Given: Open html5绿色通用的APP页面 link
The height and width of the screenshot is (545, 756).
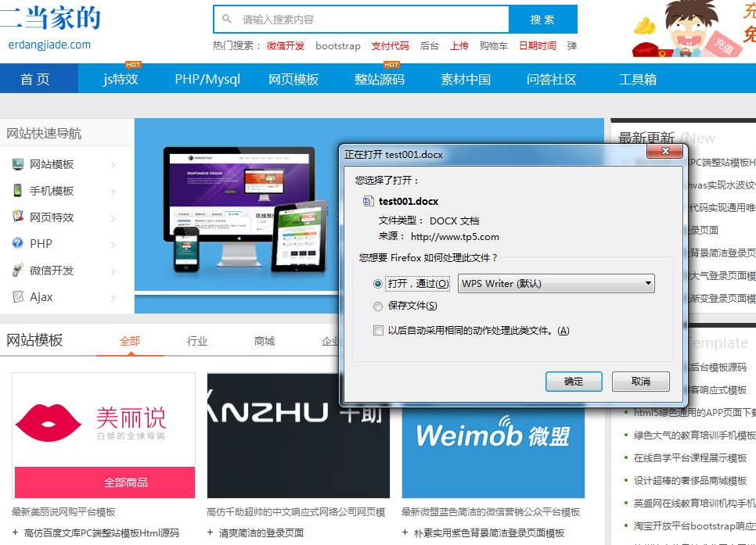Looking at the screenshot, I should point(694,413).
